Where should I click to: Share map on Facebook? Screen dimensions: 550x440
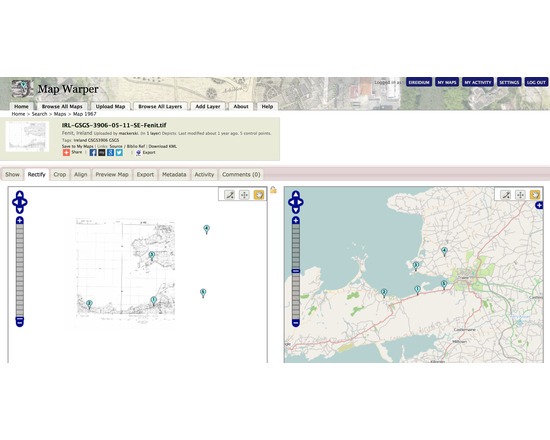[x=93, y=152]
